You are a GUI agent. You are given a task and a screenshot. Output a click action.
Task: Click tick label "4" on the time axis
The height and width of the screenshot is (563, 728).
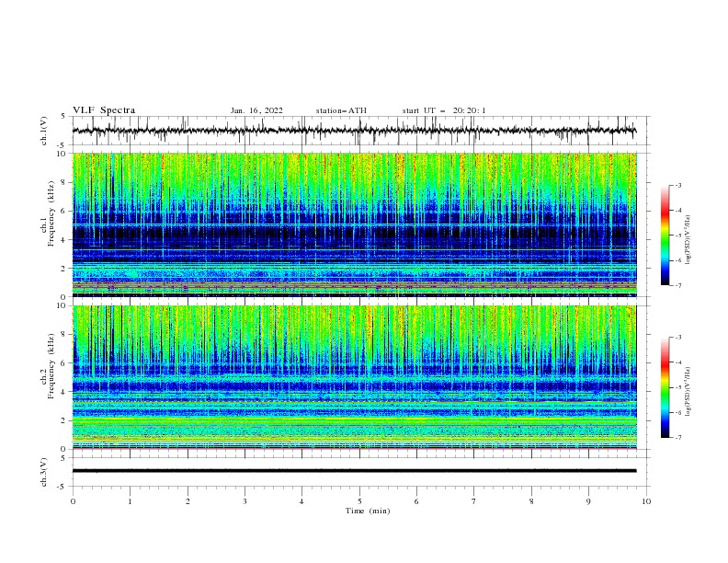pos(301,501)
